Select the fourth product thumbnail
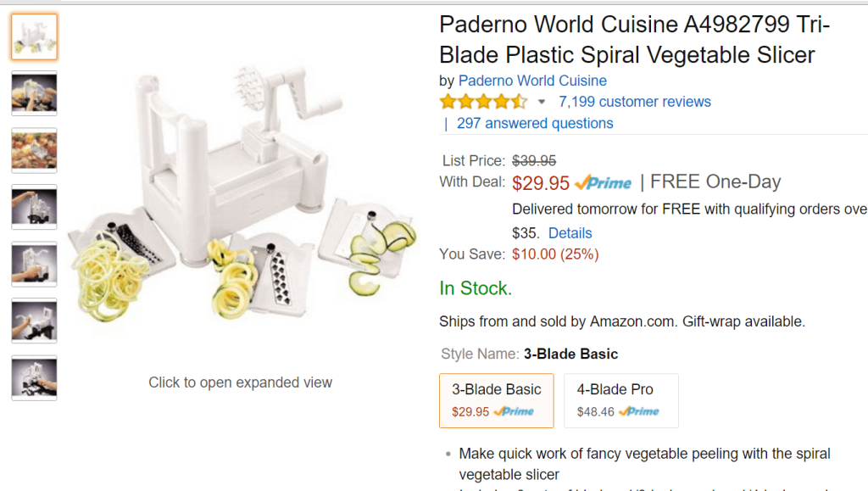Viewport: 868px width, 491px height. 34,207
